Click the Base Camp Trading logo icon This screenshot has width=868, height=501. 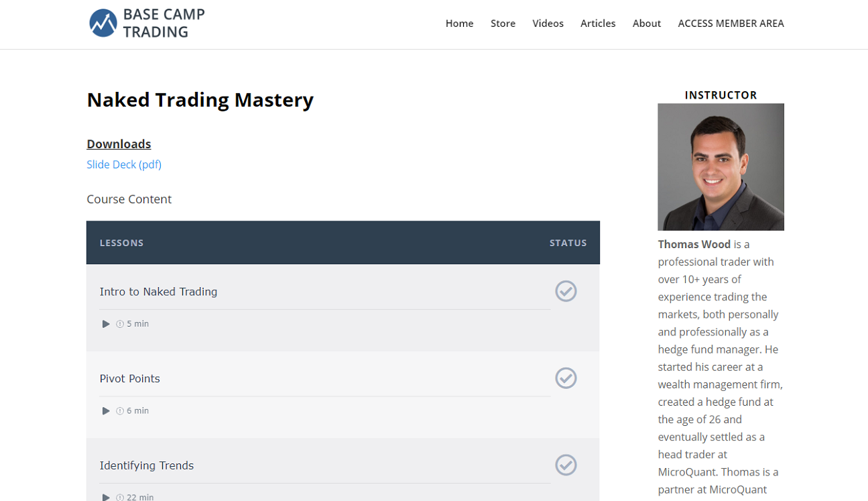(103, 23)
